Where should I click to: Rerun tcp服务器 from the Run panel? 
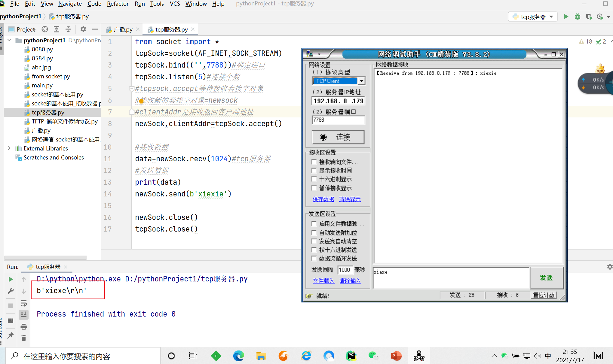pyautogui.click(x=11, y=279)
